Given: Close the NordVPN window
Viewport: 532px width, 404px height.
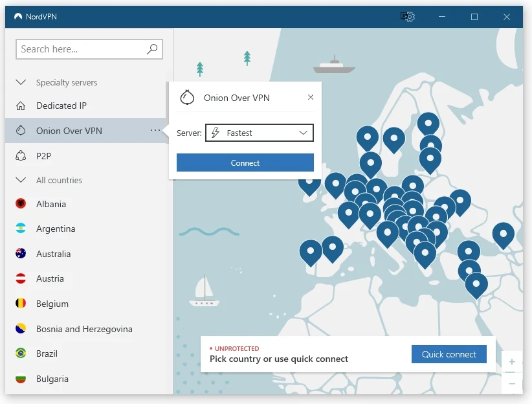Looking at the screenshot, I should pyautogui.click(x=507, y=16).
